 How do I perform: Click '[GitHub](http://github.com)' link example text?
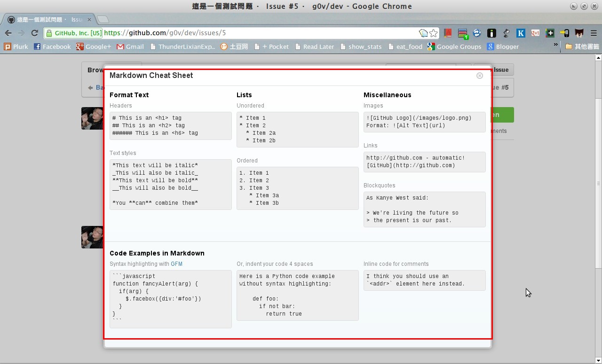click(411, 165)
